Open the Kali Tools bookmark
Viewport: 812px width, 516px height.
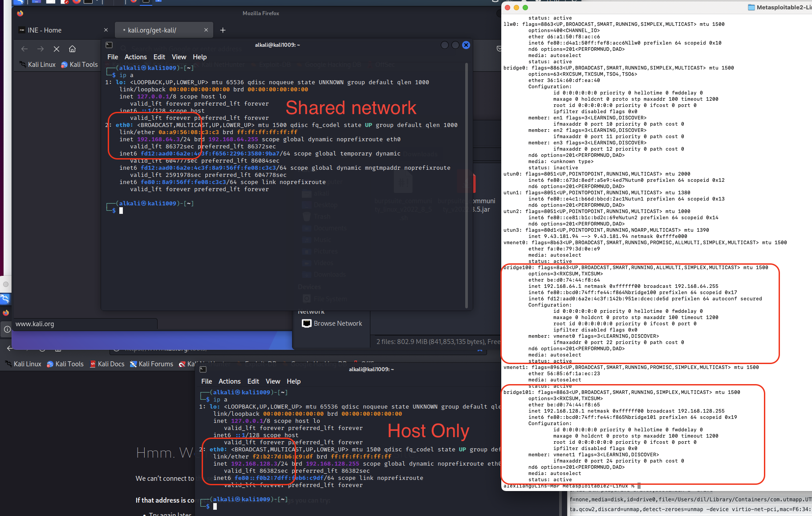79,65
